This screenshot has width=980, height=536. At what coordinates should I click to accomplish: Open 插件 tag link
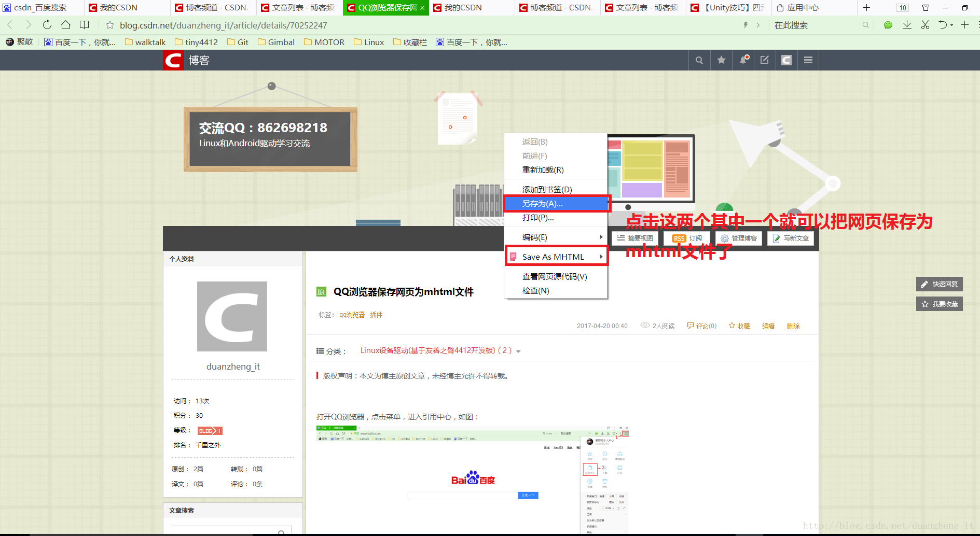coord(376,315)
